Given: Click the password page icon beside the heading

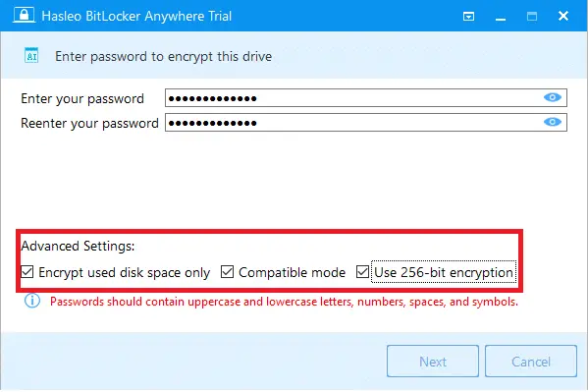Looking at the screenshot, I should (31, 56).
